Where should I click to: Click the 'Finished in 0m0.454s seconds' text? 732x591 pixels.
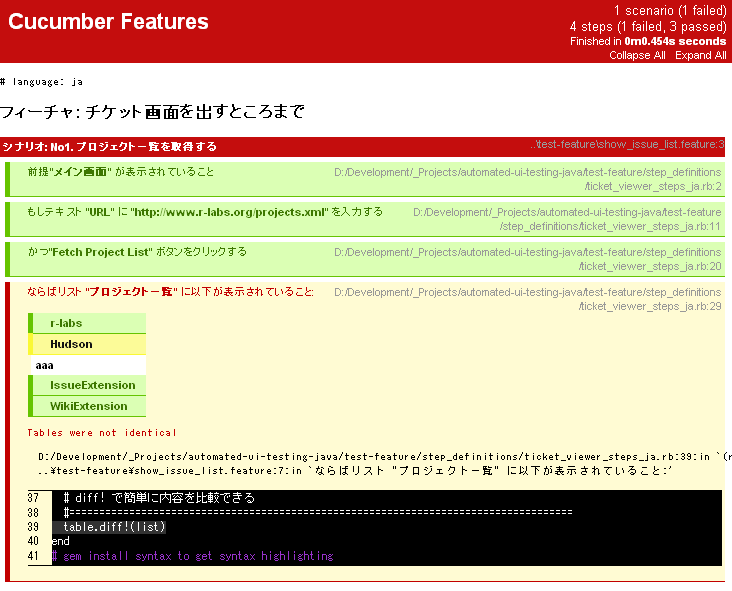[x=648, y=41]
